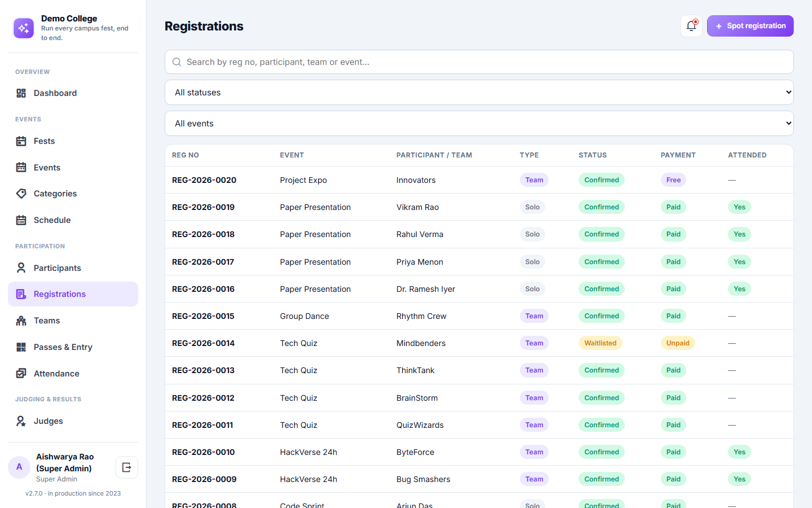Click the HackVerse 24h event for ByteForce
This screenshot has height=508, width=812.
pyautogui.click(x=308, y=452)
